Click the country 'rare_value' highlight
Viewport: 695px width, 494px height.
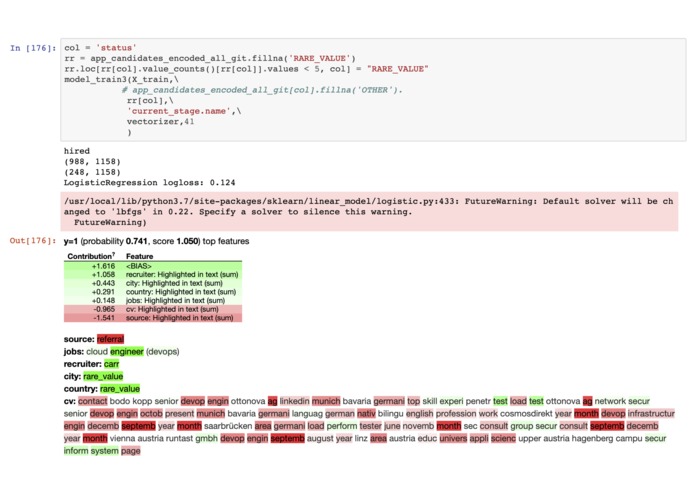click(120, 389)
